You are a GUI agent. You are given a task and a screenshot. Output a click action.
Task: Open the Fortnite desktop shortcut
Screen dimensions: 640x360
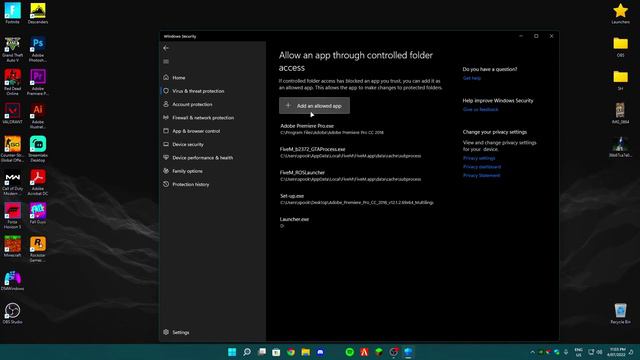click(x=12, y=13)
